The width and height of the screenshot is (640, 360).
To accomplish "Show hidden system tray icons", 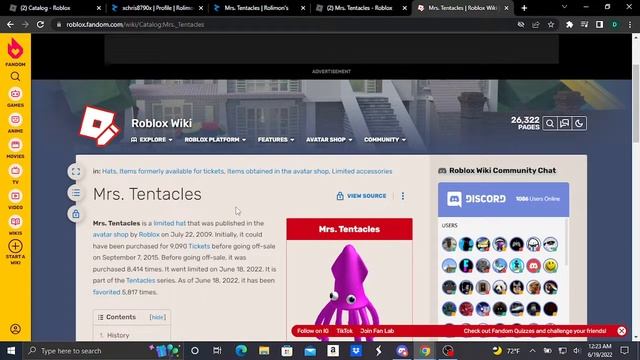I will (x=532, y=351).
